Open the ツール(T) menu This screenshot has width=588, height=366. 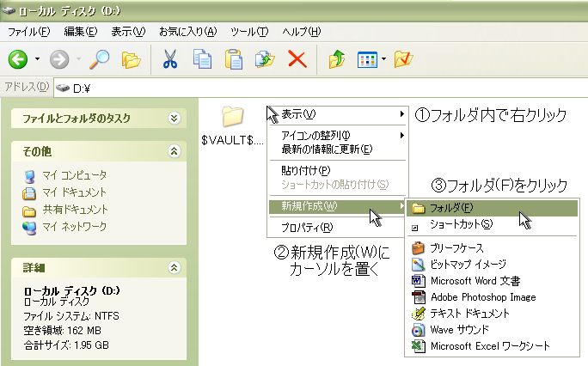coord(251,32)
